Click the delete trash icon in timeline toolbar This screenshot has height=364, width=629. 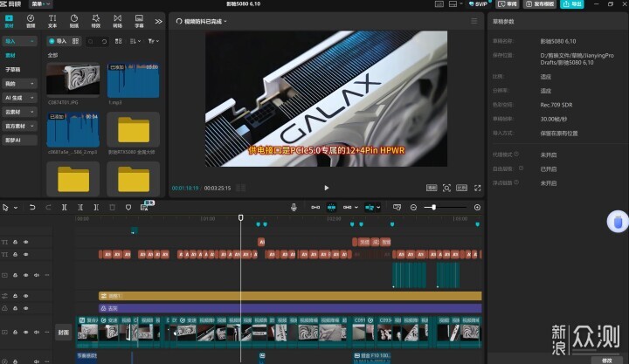coord(113,207)
